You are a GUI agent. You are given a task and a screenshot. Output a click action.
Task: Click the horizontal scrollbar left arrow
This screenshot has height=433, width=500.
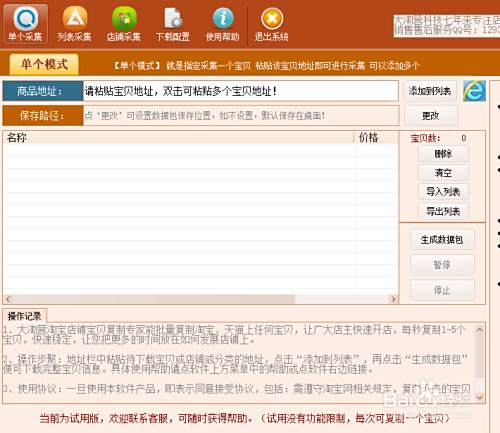[x=9, y=299]
